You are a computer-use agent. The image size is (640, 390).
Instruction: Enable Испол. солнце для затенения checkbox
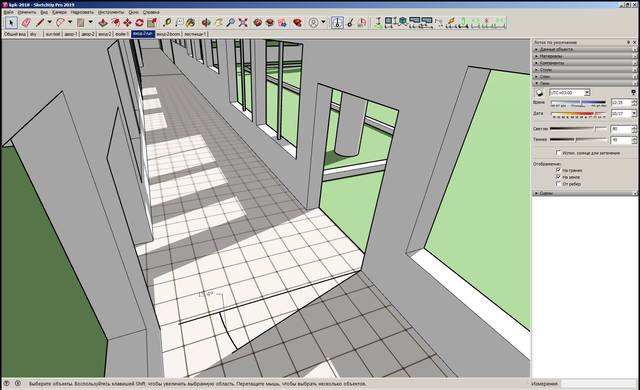(x=559, y=153)
